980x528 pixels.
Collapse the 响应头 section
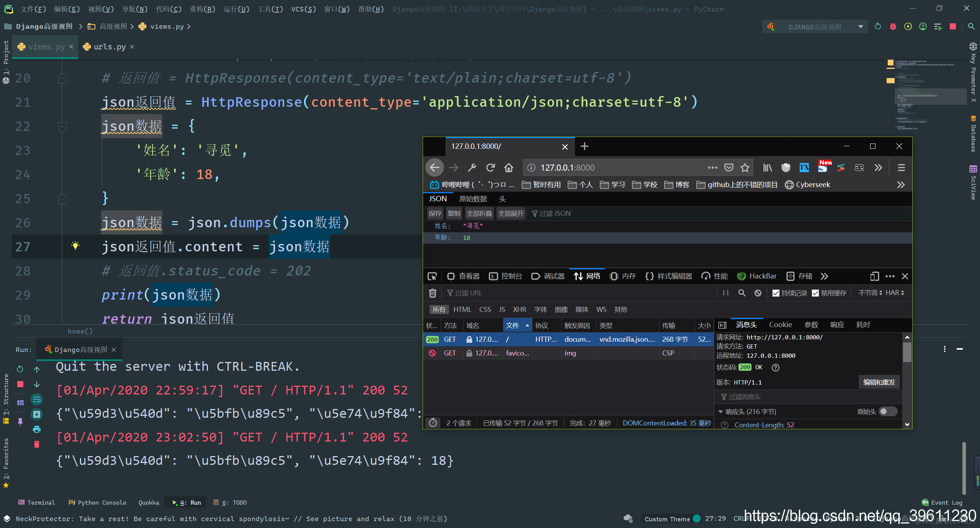click(x=720, y=412)
